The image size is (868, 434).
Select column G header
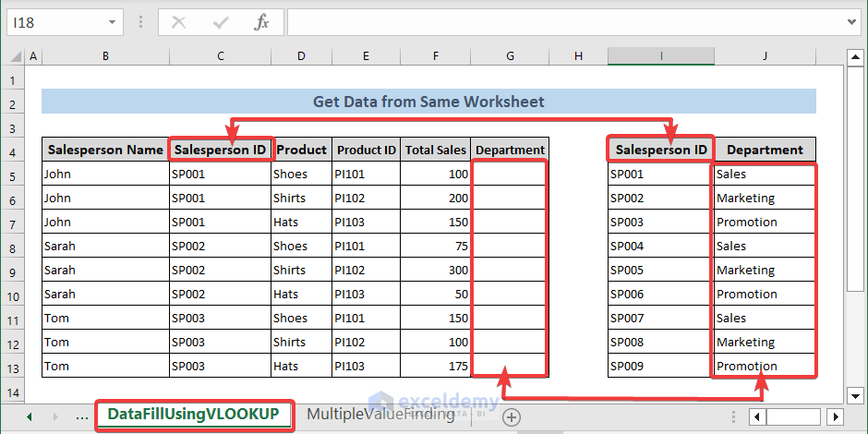click(x=510, y=56)
